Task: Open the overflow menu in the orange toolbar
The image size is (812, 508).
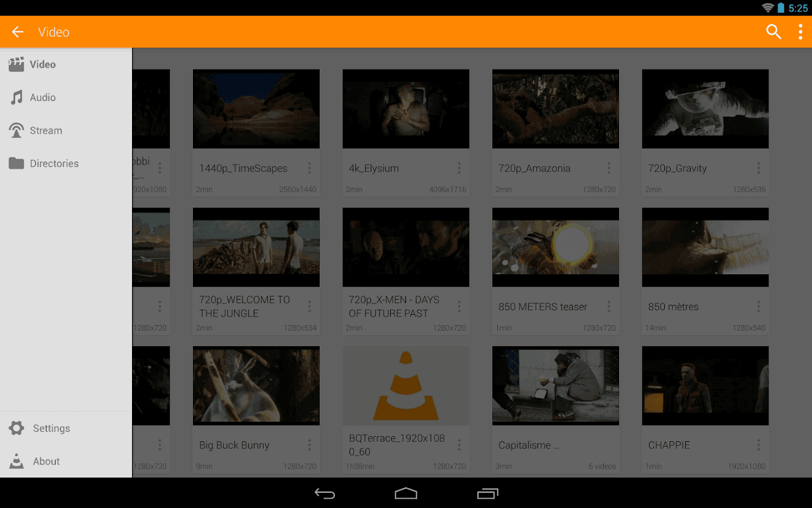Action: coord(800,32)
